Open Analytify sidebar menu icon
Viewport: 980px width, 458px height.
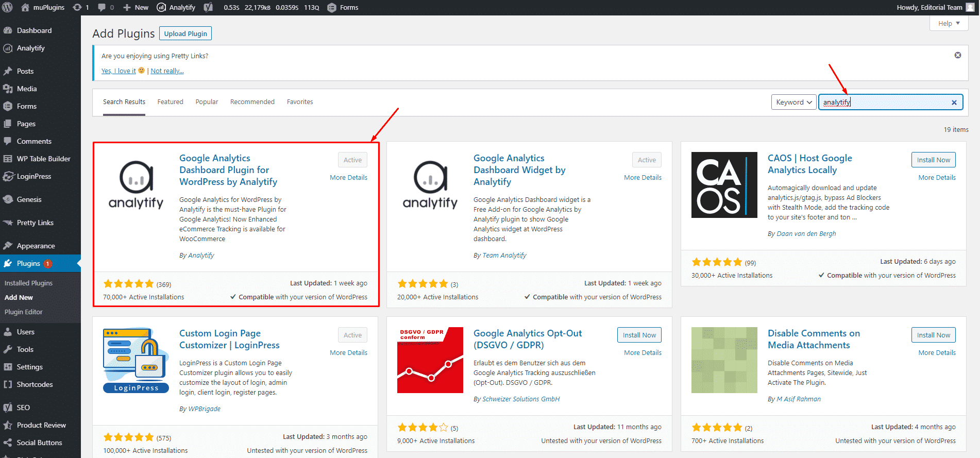pyautogui.click(x=8, y=48)
